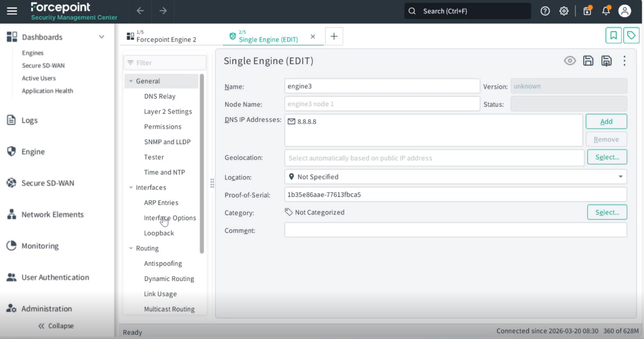
Task: Select Layer 2 Settings in the tree
Action: coord(168,112)
